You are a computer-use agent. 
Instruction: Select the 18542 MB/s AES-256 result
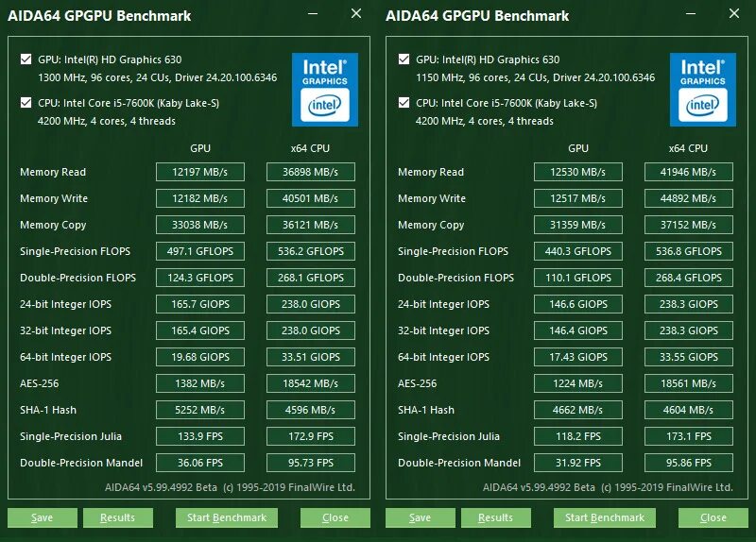pos(311,383)
